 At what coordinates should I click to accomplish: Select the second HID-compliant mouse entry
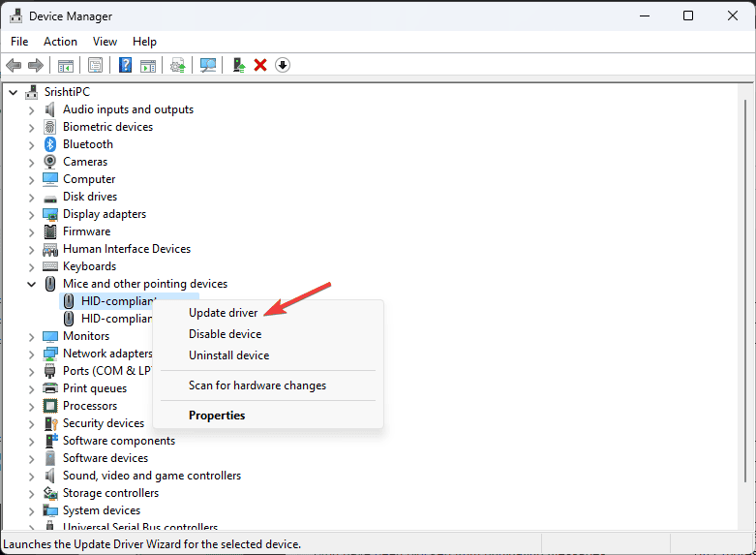point(116,319)
